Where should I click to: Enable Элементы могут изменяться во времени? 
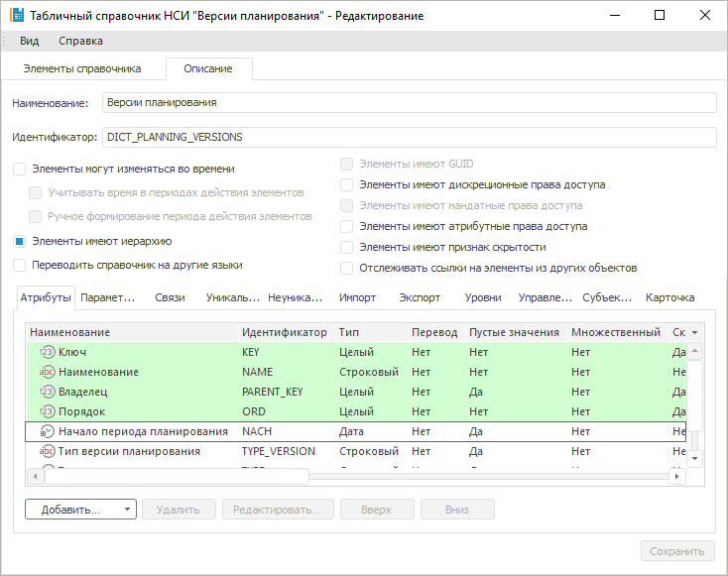click(x=20, y=170)
